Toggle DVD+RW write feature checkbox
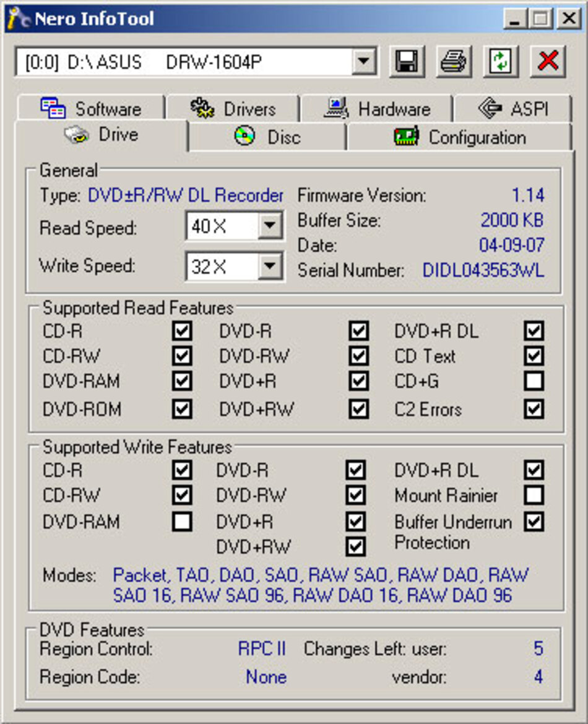Image resolution: width=588 pixels, height=724 pixels. click(x=356, y=546)
